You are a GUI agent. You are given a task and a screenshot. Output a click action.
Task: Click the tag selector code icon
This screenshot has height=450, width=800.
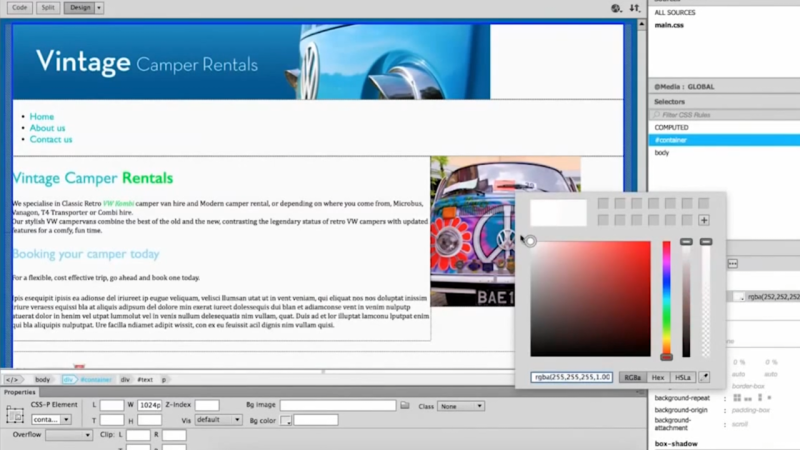(x=12, y=380)
